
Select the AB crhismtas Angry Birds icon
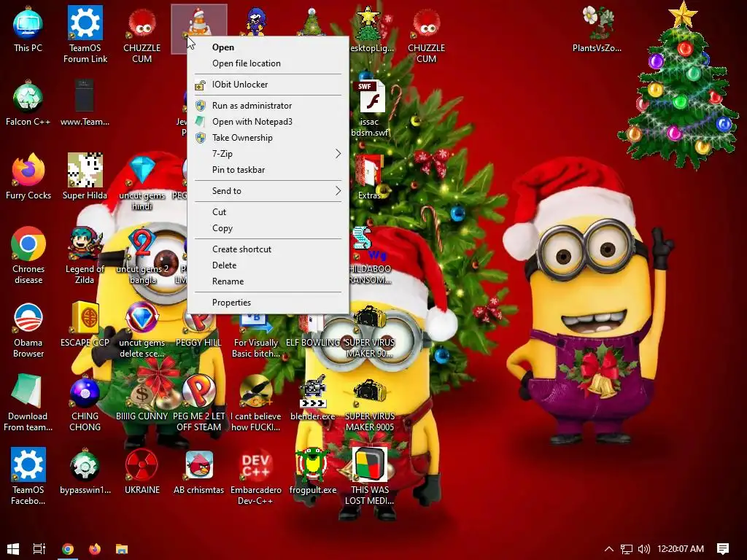(198, 472)
